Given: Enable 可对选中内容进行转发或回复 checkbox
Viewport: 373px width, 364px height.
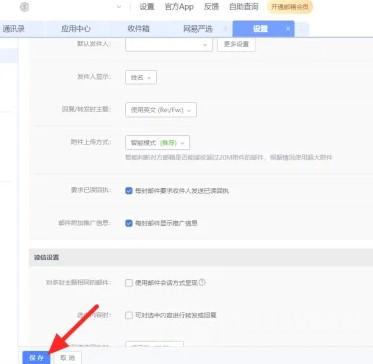Looking at the screenshot, I should (x=129, y=315).
